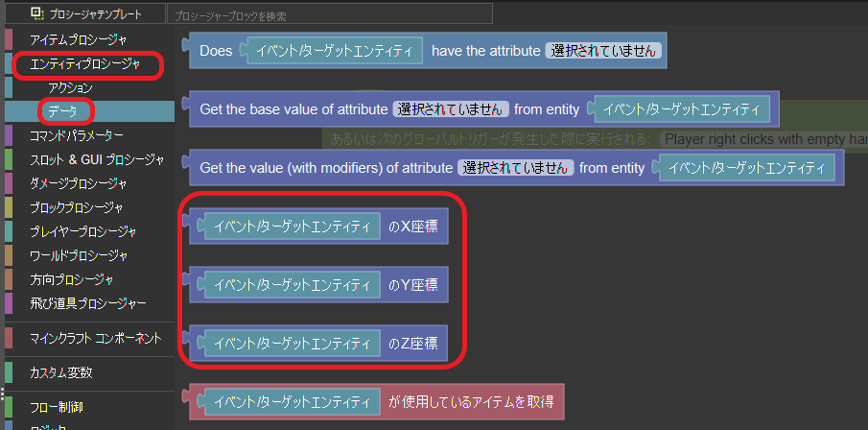
Task: Open attribute dropdown in 'Get the base value' block
Action: click(450, 109)
